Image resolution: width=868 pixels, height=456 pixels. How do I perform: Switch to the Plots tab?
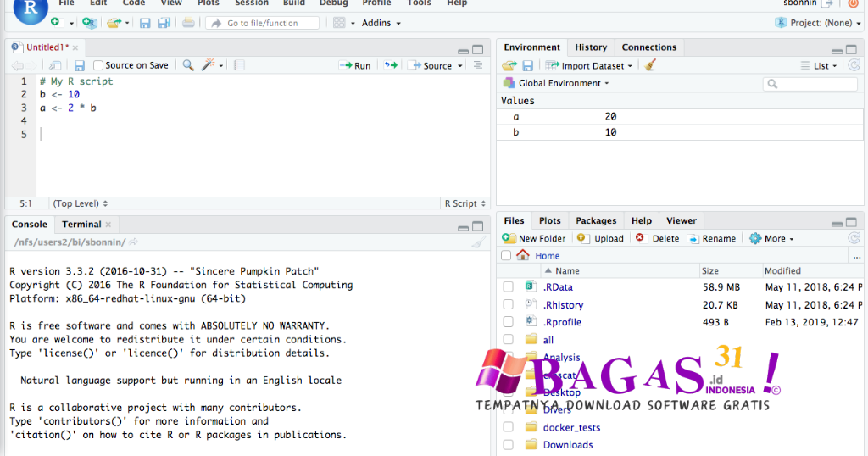point(549,221)
